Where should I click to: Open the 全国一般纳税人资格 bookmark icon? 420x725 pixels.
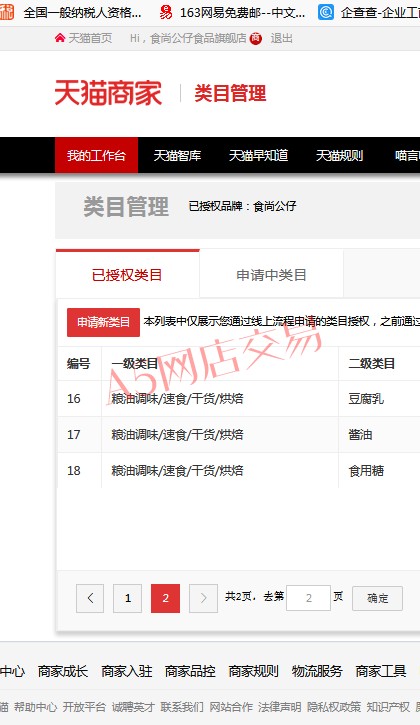[6, 12]
